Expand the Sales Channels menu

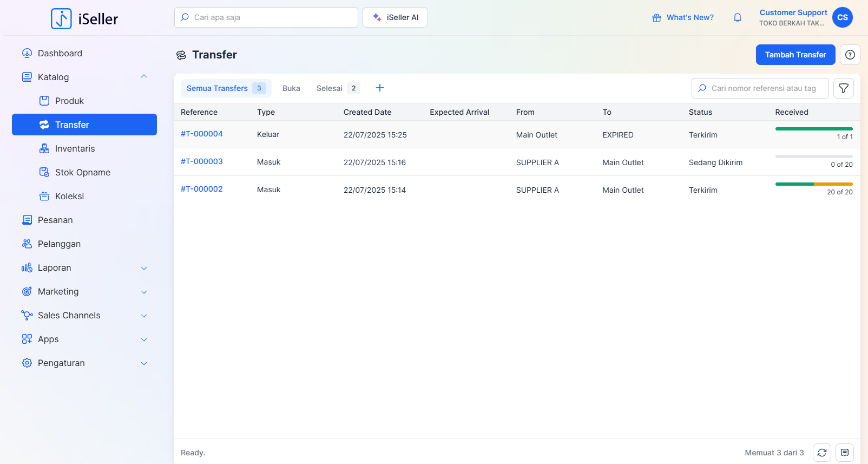[144, 316]
